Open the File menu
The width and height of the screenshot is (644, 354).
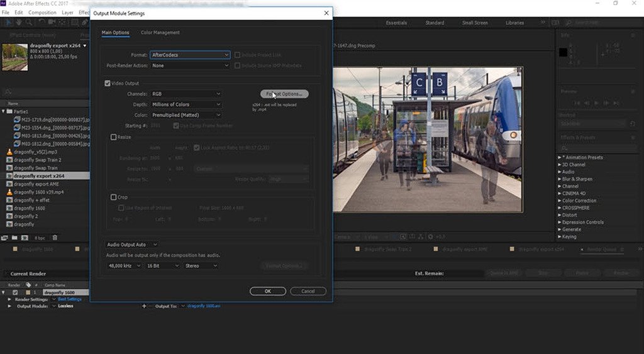pyautogui.click(x=5, y=13)
